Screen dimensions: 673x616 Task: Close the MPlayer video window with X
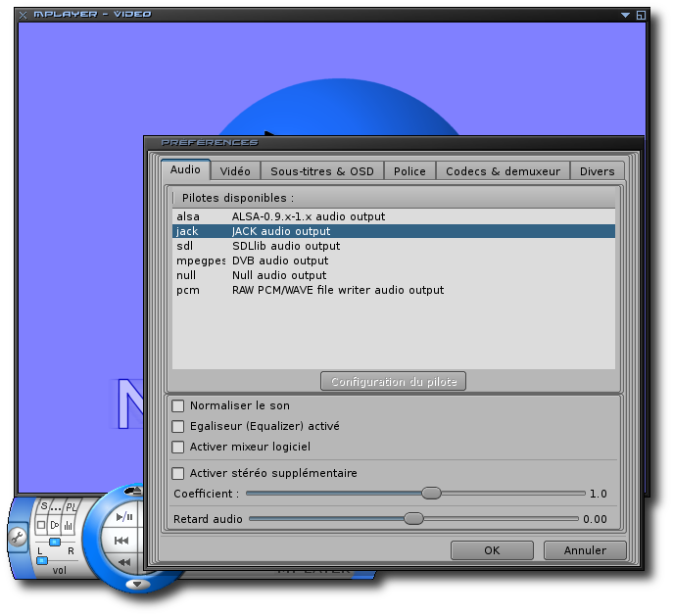24,15
